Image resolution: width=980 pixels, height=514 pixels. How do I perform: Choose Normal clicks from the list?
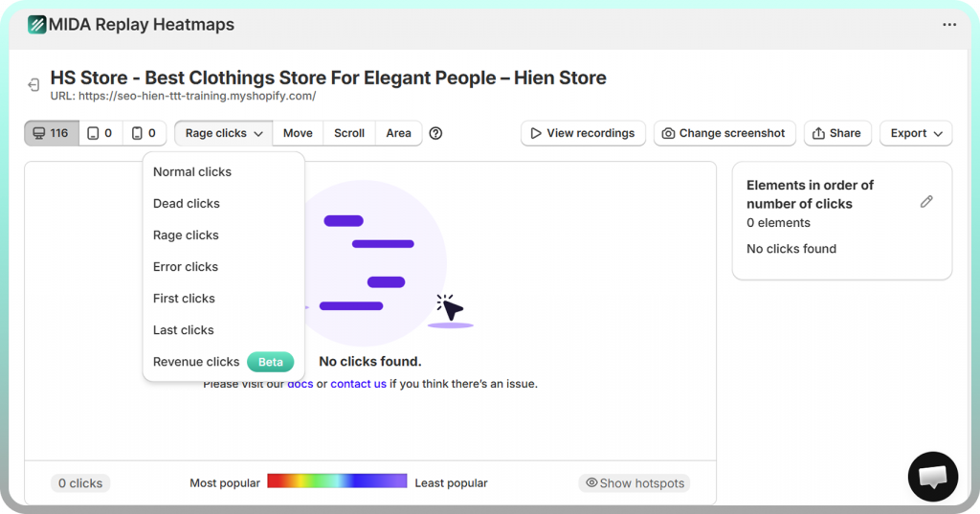click(192, 172)
